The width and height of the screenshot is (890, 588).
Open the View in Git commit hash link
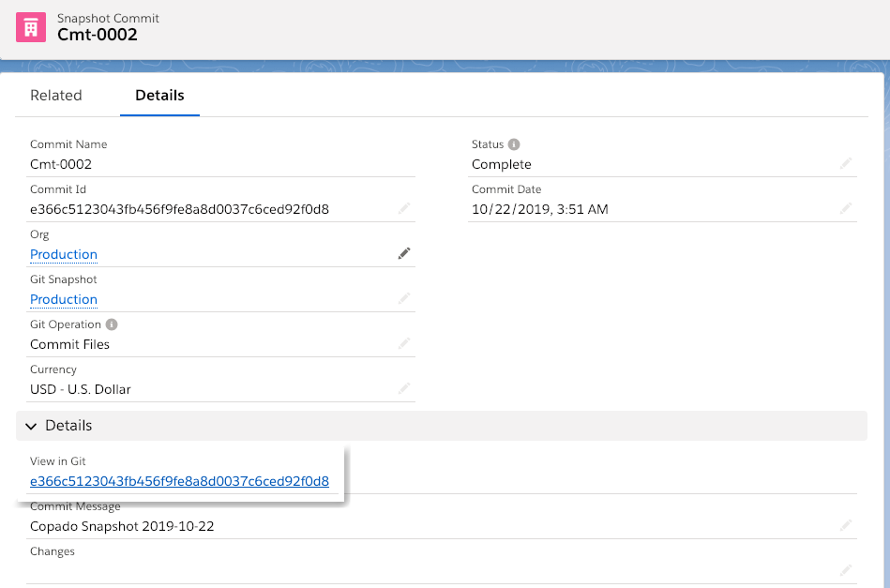click(179, 481)
